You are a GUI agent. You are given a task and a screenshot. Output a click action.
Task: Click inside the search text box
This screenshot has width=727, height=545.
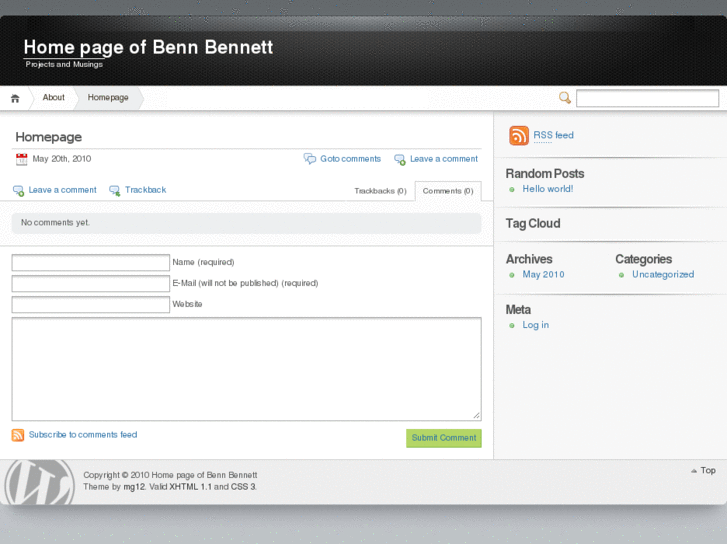click(647, 98)
